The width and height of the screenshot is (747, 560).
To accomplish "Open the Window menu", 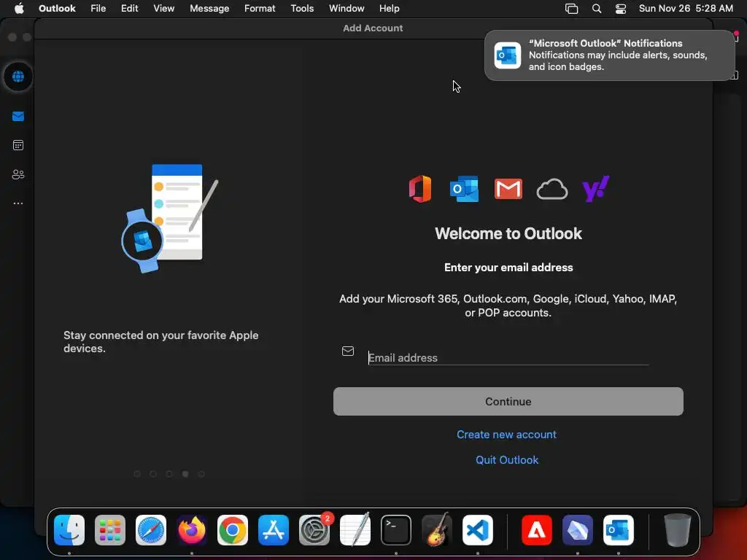I will coord(347,8).
